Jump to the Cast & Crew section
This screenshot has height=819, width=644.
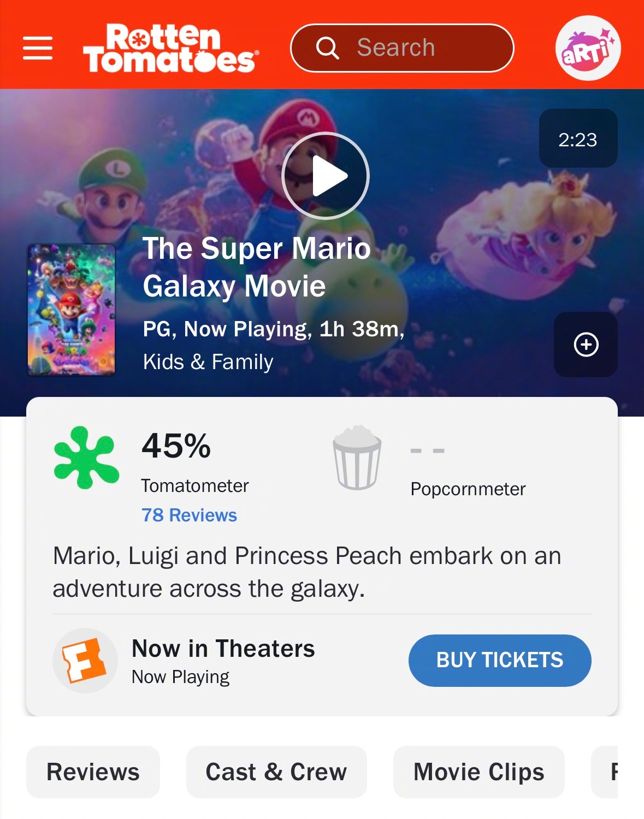tap(276, 772)
